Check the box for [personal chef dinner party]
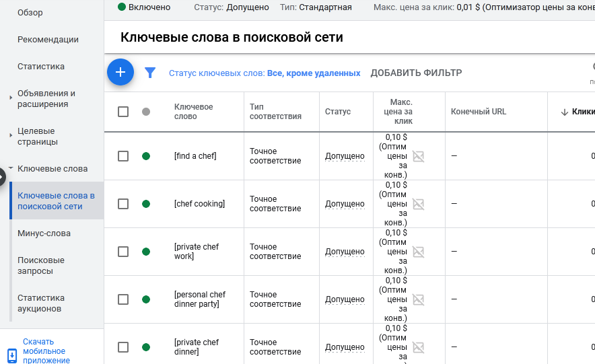Screen dimensions: 595x364 tap(123, 299)
